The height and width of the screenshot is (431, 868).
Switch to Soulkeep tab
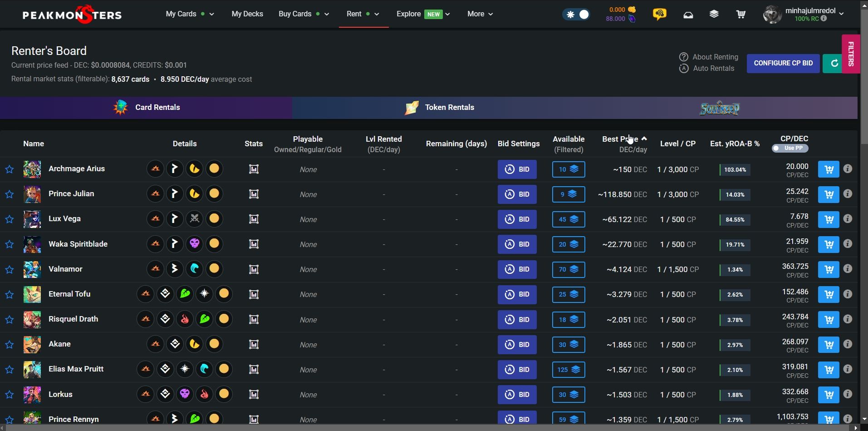[720, 108]
